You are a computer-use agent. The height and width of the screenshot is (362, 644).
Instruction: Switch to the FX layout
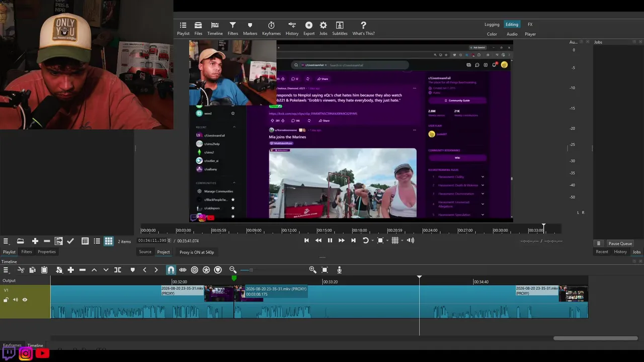click(530, 25)
